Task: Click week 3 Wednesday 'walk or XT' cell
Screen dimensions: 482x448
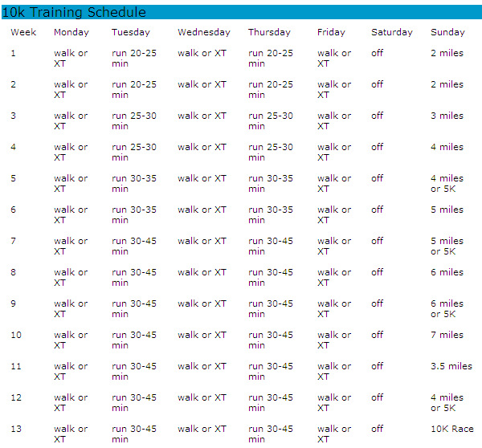Action: pyautogui.click(x=202, y=116)
